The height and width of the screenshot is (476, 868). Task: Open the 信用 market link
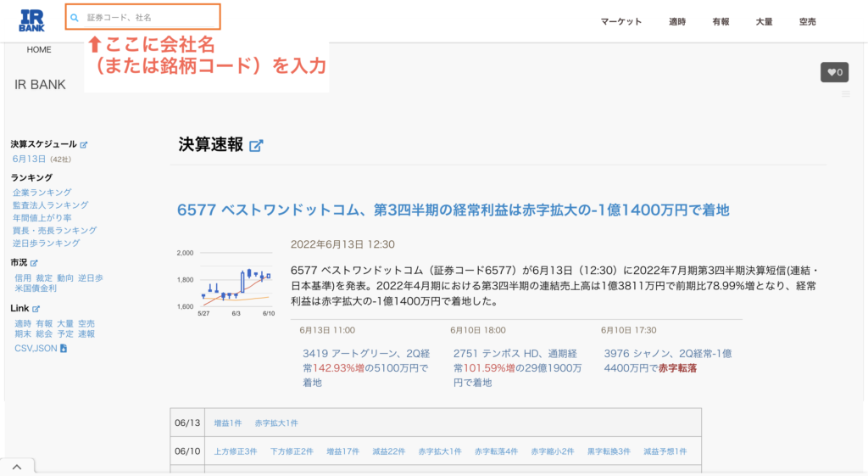click(23, 277)
